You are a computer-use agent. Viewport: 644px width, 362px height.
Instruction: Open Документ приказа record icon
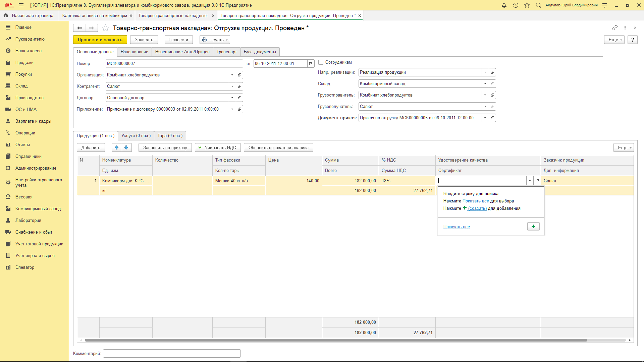492,118
